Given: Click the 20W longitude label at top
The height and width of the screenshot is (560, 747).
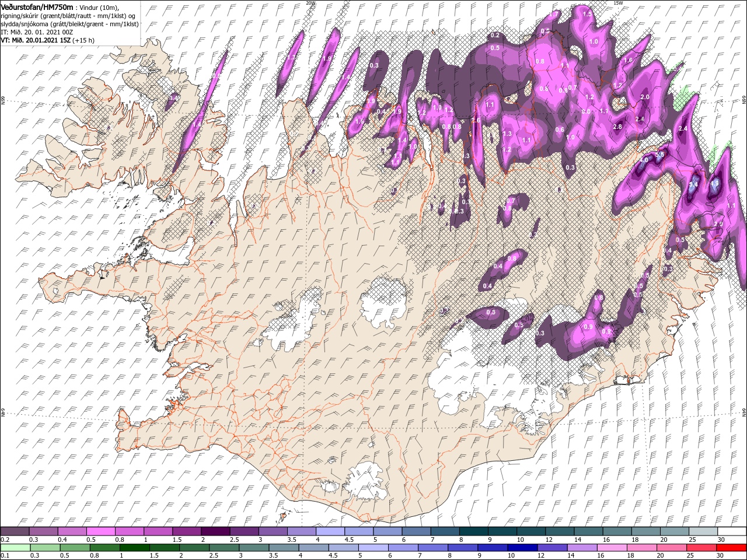Looking at the screenshot, I should (x=310, y=3).
